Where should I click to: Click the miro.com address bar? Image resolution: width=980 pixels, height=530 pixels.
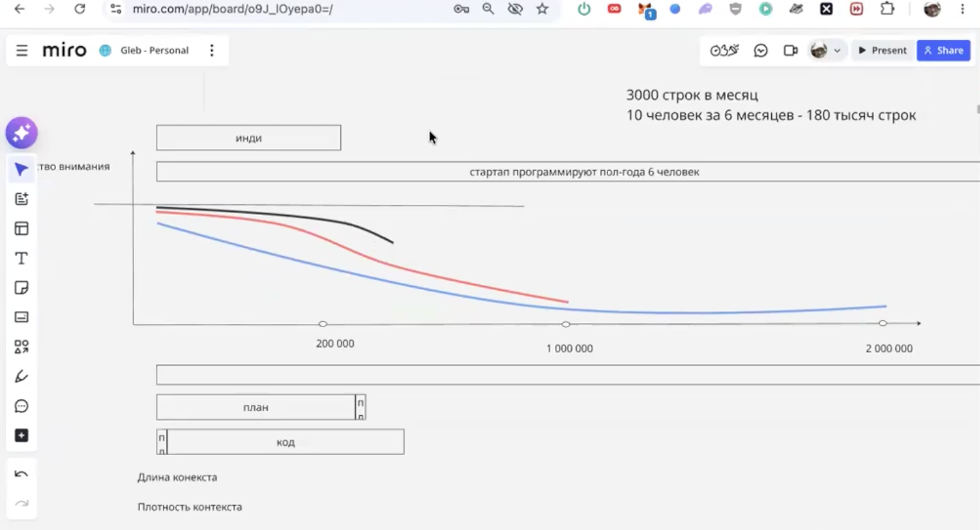tap(232, 9)
